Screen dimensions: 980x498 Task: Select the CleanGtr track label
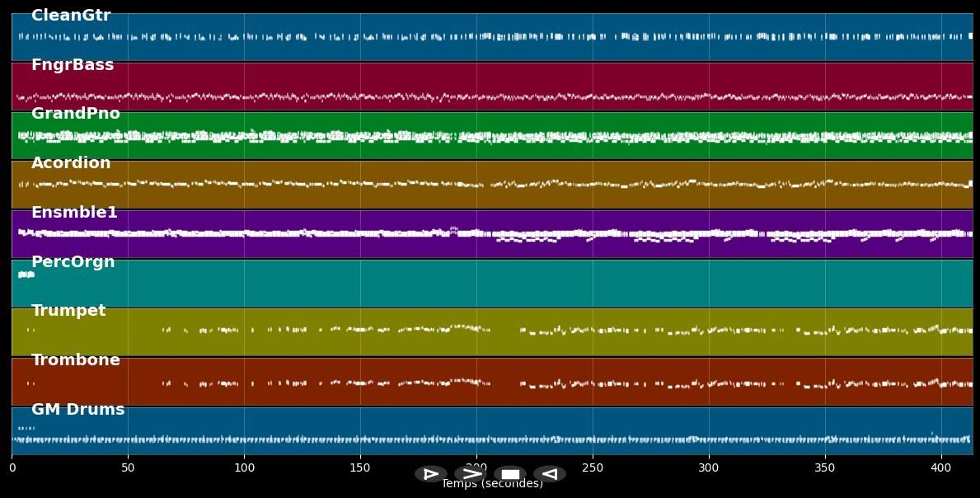(x=71, y=16)
